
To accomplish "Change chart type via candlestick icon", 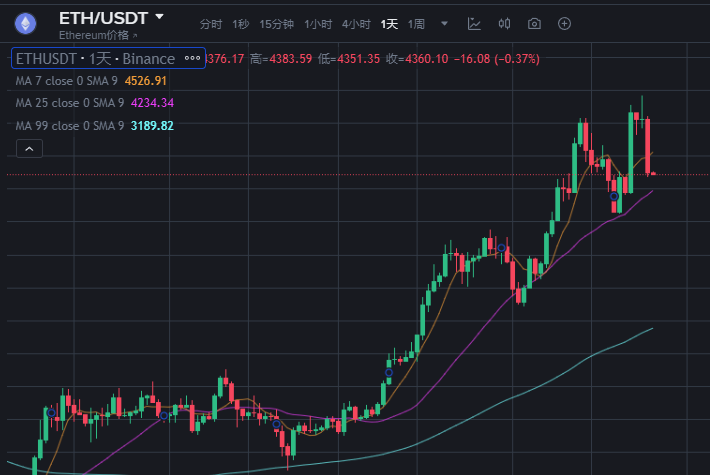I will [505, 23].
